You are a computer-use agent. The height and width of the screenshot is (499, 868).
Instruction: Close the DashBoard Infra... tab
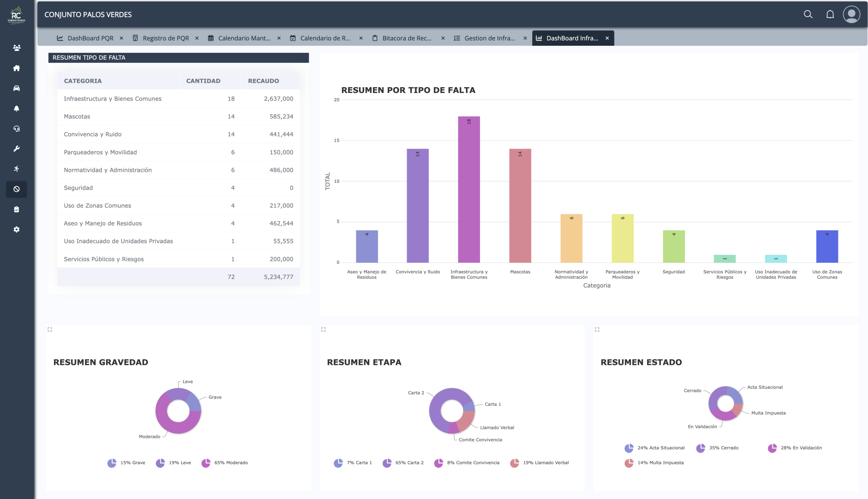[x=607, y=38]
